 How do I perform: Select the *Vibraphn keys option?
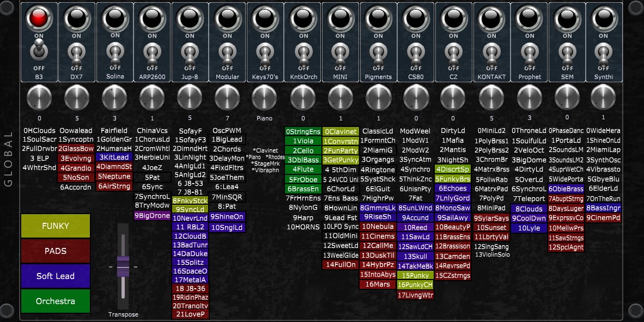[x=264, y=169]
